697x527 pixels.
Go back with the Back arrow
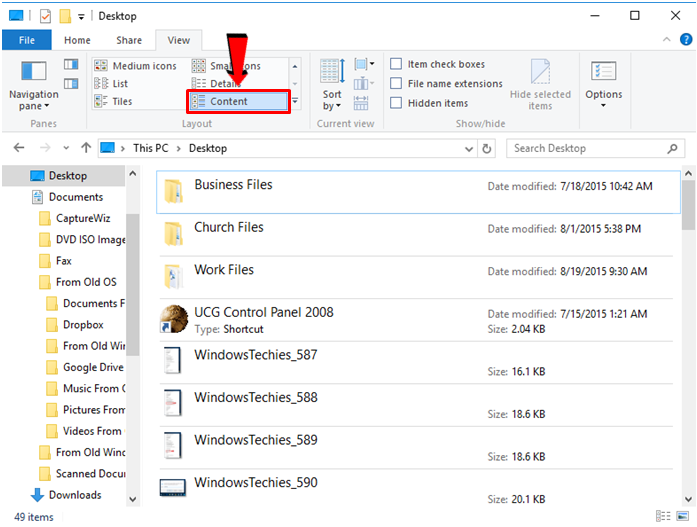pyautogui.click(x=19, y=148)
